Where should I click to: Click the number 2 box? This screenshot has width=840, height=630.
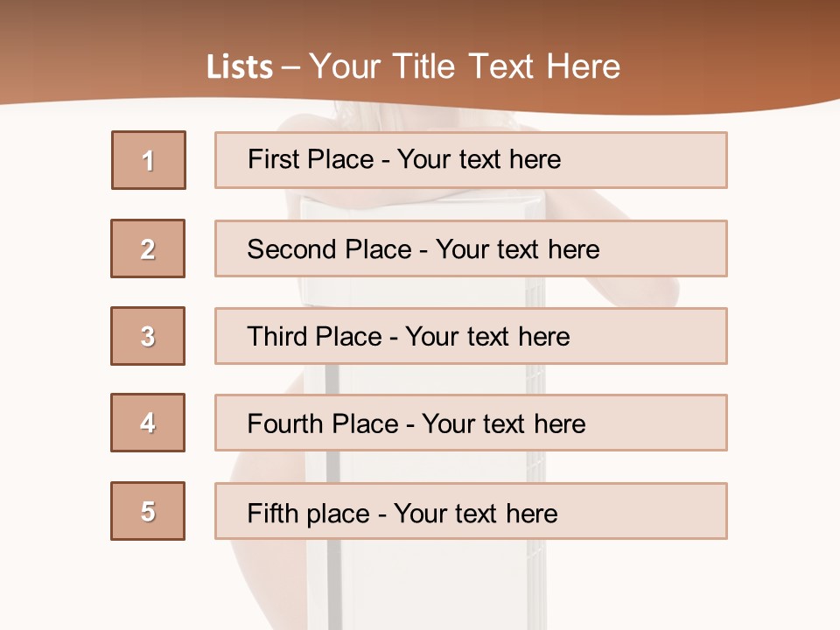coord(148,248)
